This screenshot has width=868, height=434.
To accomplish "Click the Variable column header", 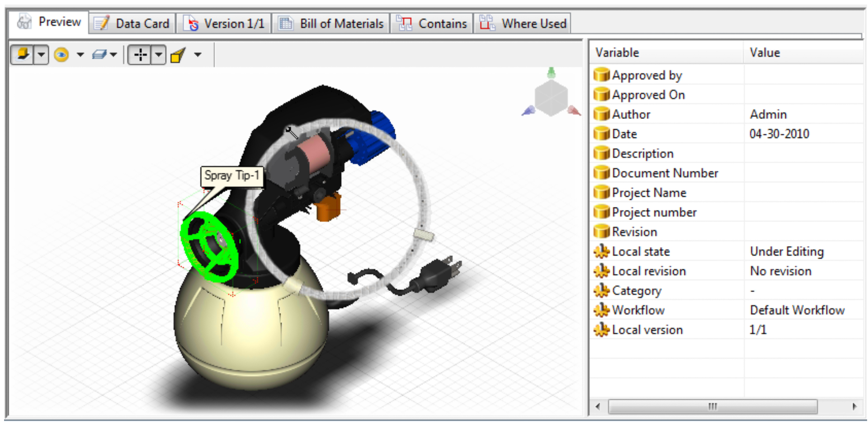I will click(617, 52).
